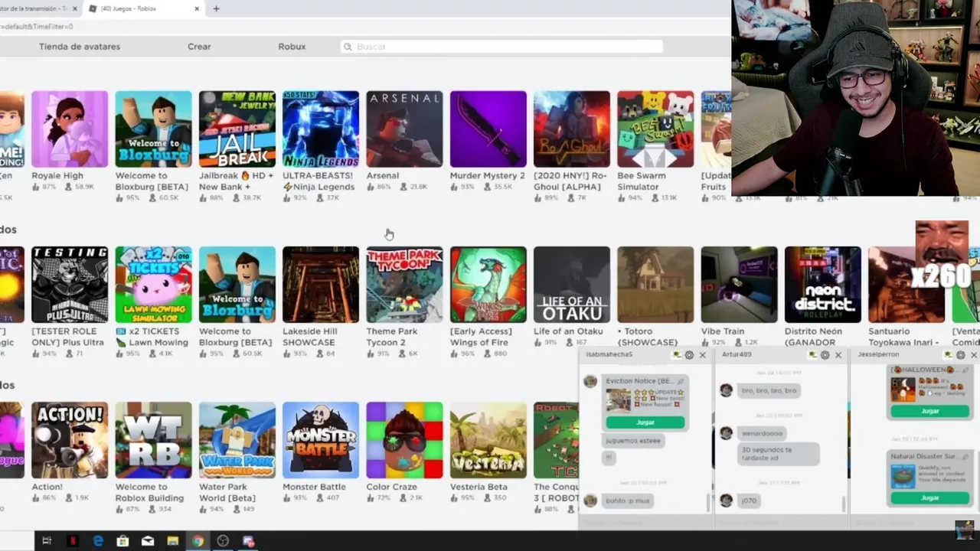This screenshot has height=551, width=980.
Task: Open a new browser tab
Action: (216, 8)
